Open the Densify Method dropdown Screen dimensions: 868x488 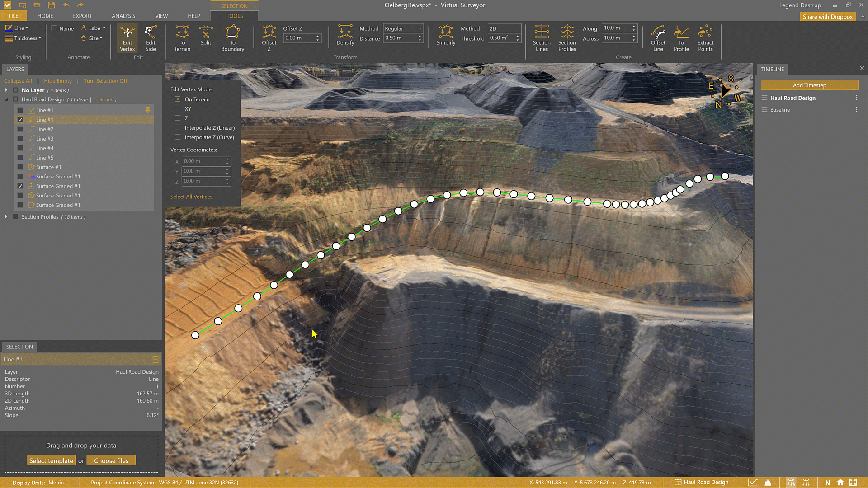403,28
